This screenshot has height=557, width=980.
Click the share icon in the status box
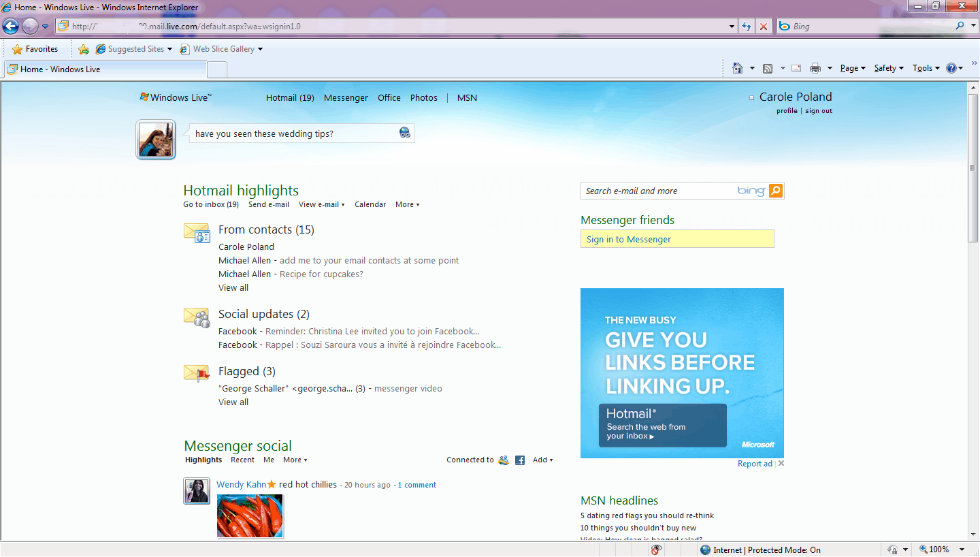coord(405,133)
